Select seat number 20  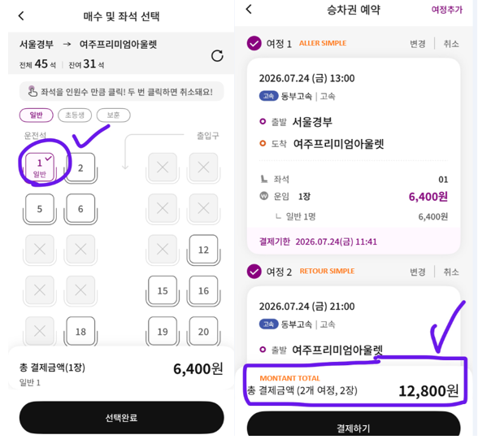coord(203,332)
